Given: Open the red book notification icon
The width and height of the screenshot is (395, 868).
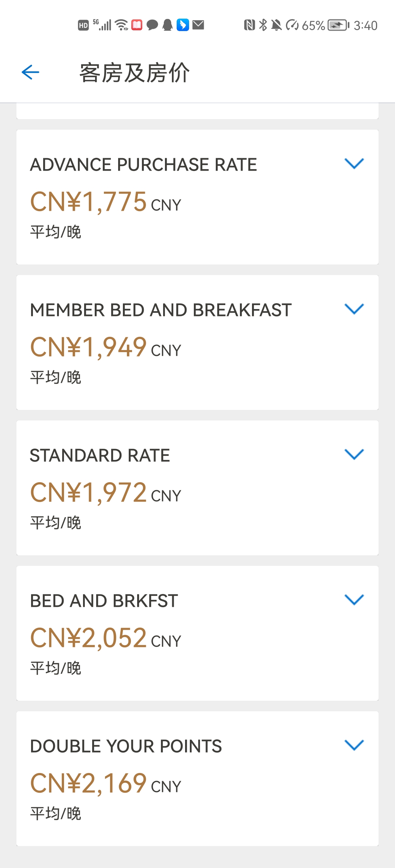Looking at the screenshot, I should coord(137,25).
